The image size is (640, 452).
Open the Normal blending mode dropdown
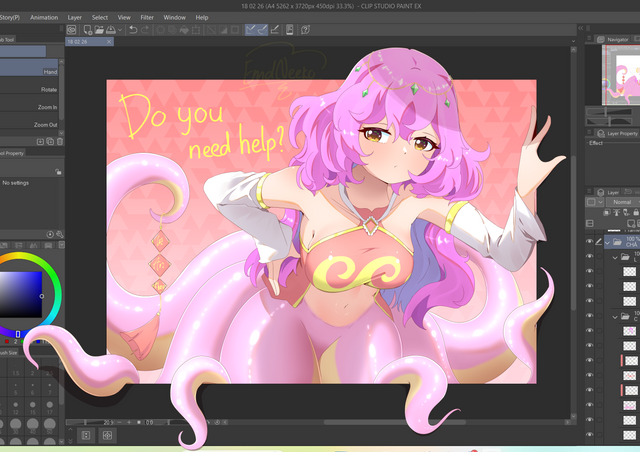pos(623,202)
